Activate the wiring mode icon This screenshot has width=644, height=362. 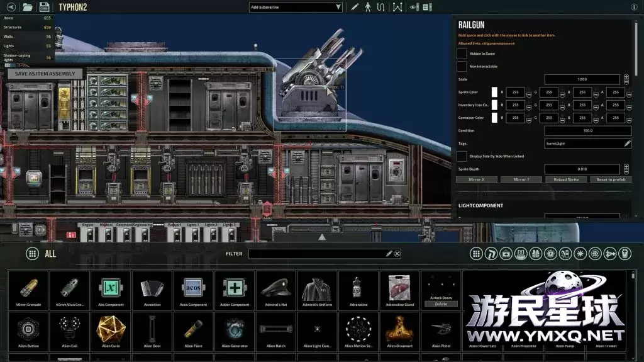pos(380,7)
